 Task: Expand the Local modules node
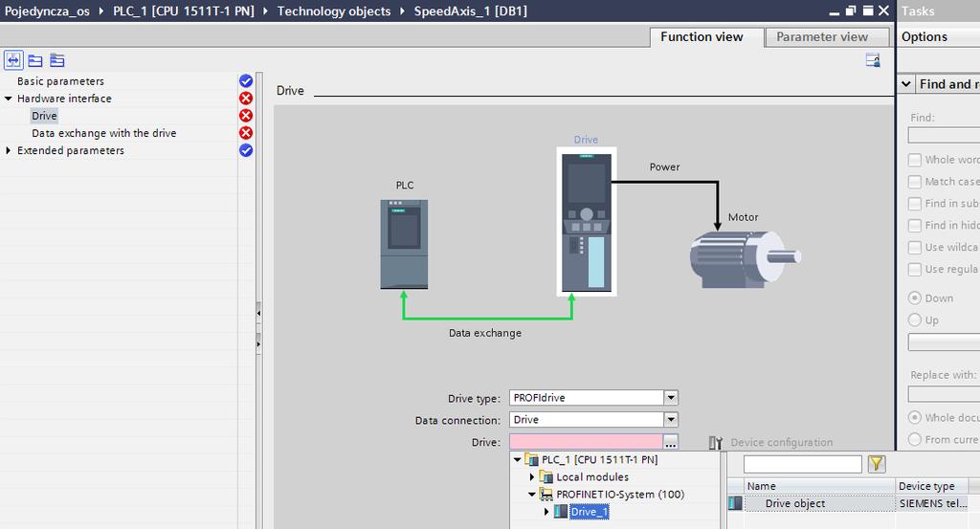tap(532, 477)
